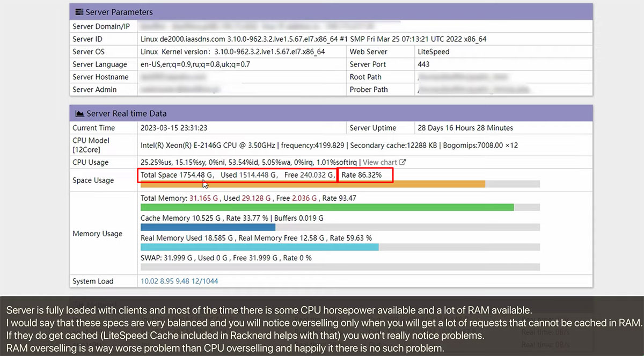644x356 pixels.
Task: Click the Server Hostname row label
Action: point(100,77)
